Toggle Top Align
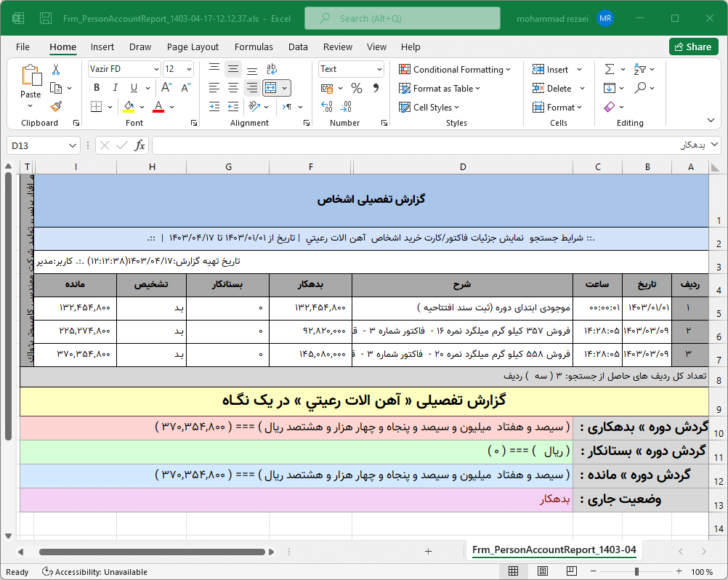728x580 pixels. [214, 69]
